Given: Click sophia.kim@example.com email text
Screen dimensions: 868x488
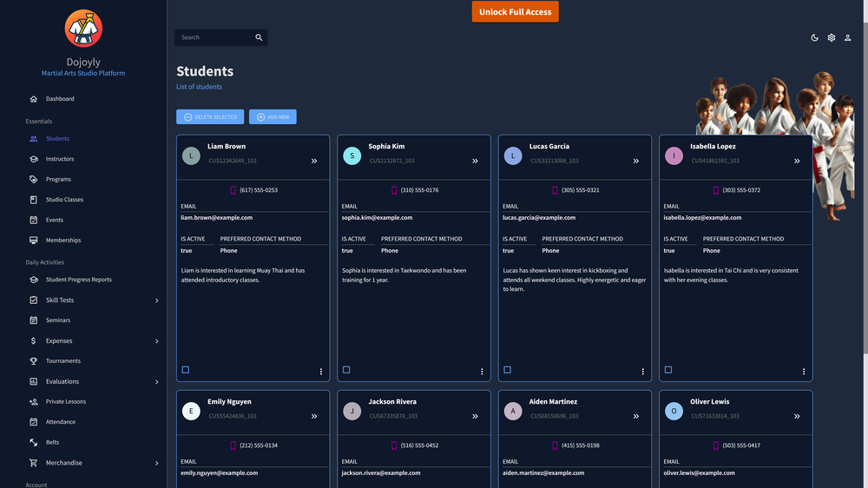Looking at the screenshot, I should [x=377, y=218].
